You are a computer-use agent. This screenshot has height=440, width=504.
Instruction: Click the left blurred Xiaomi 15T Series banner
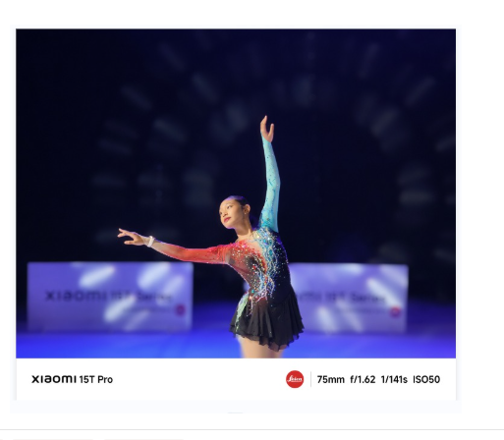click(110, 296)
